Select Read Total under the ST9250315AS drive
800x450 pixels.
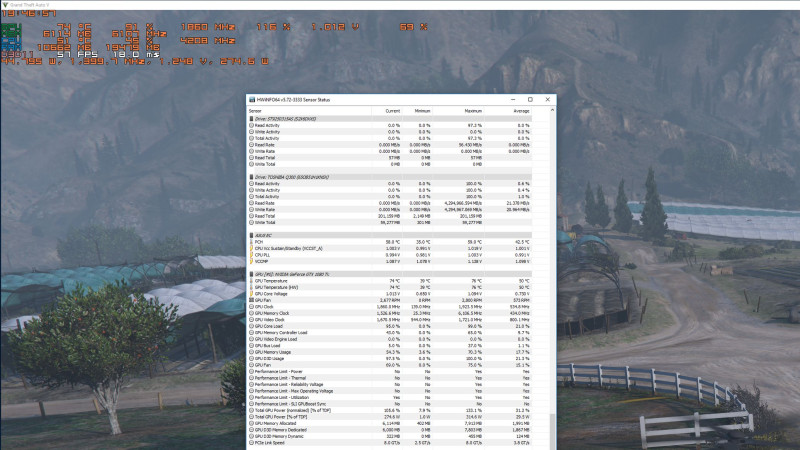[389, 158]
